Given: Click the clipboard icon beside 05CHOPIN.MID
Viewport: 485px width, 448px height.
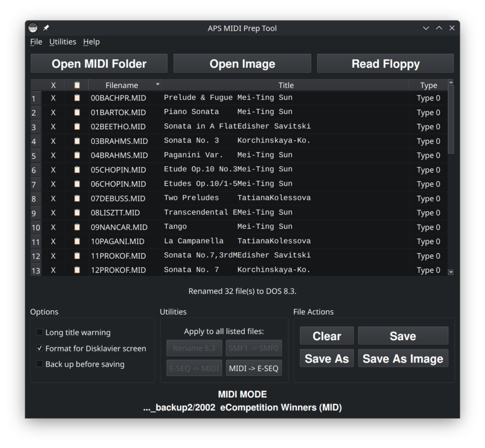Looking at the screenshot, I should click(x=76, y=170).
